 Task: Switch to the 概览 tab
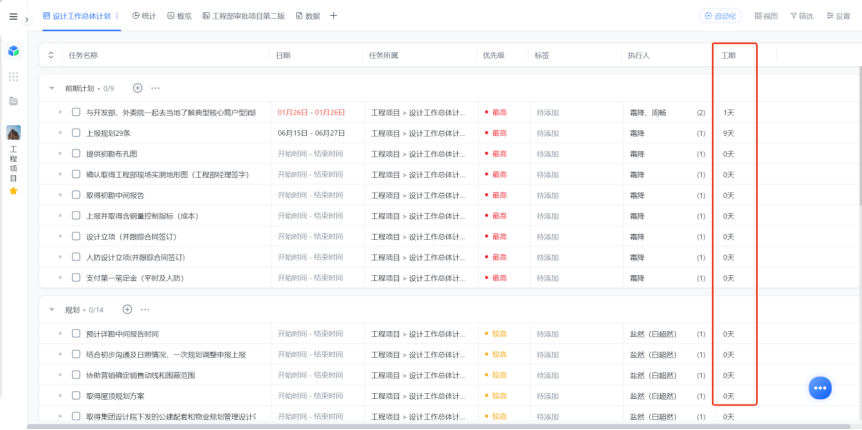click(x=179, y=16)
